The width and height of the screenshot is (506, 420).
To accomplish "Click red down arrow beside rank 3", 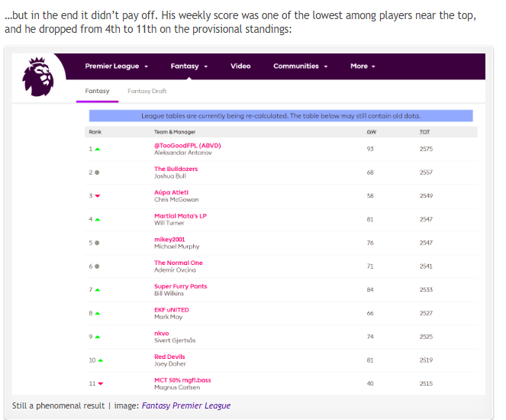I will coord(98,196).
